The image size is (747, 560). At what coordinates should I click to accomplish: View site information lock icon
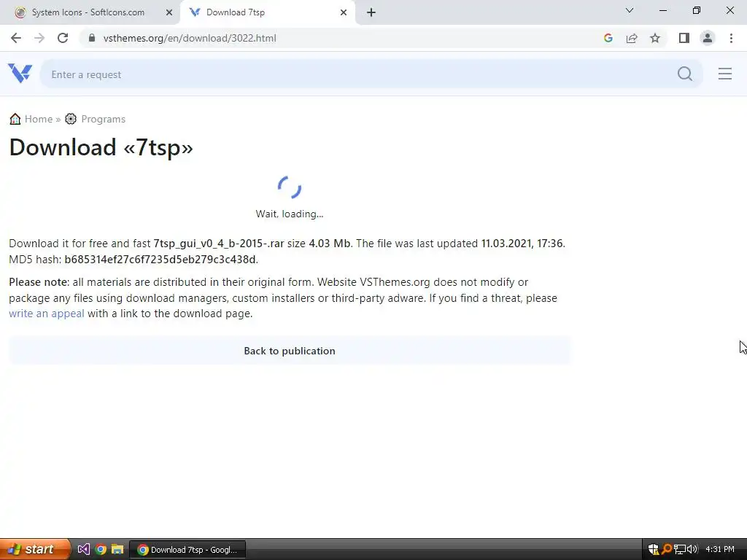92,38
